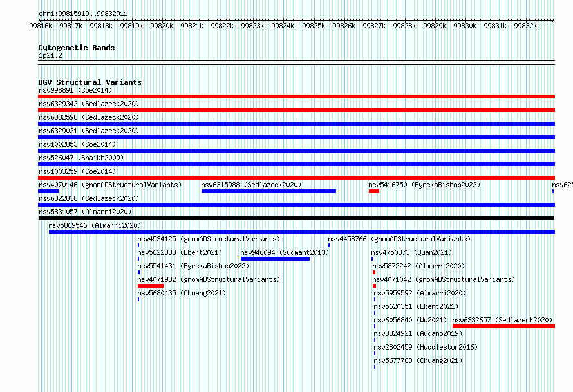Click short blue bar under nsv4070146

(x=48, y=191)
